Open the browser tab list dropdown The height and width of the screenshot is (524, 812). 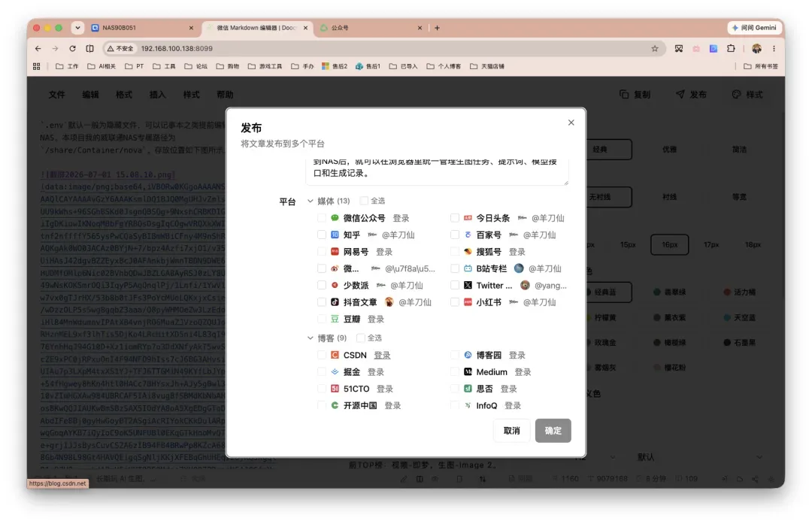point(77,28)
